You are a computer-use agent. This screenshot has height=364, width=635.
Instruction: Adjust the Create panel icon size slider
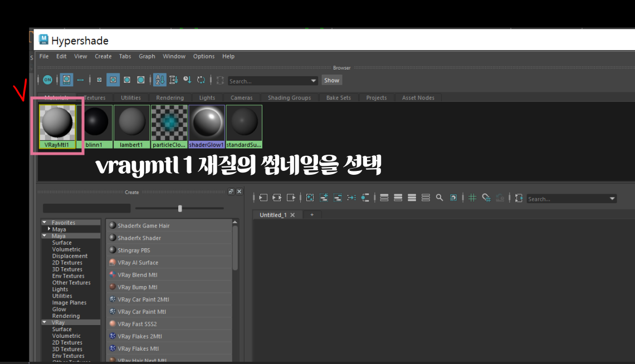180,208
